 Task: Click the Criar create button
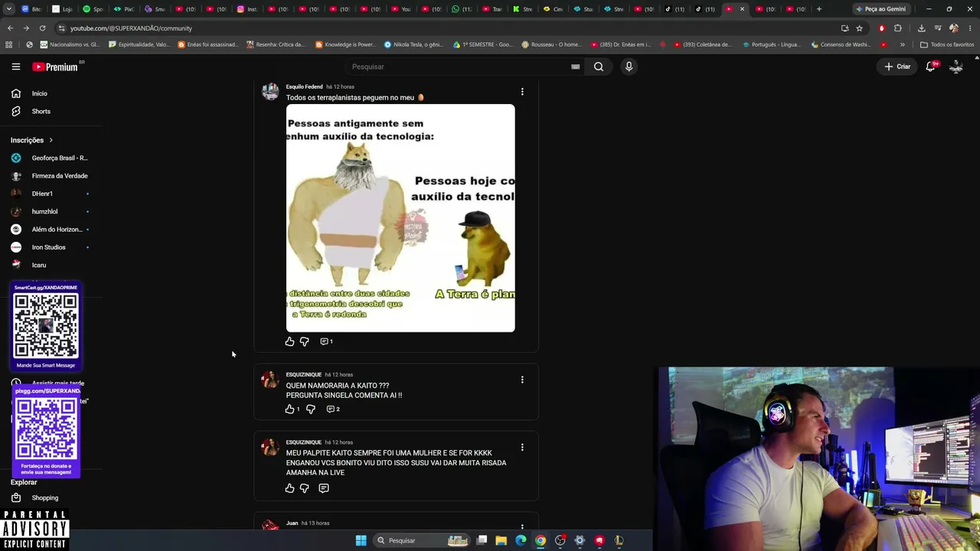(897, 67)
